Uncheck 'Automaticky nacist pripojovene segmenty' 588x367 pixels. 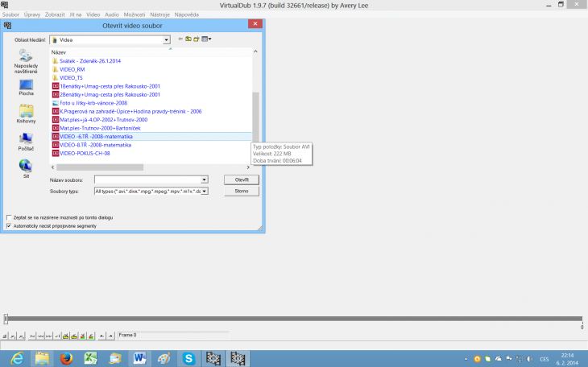pos(9,226)
